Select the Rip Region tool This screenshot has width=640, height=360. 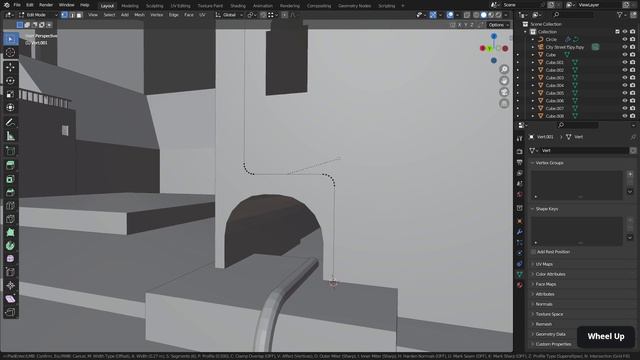tap(11, 313)
